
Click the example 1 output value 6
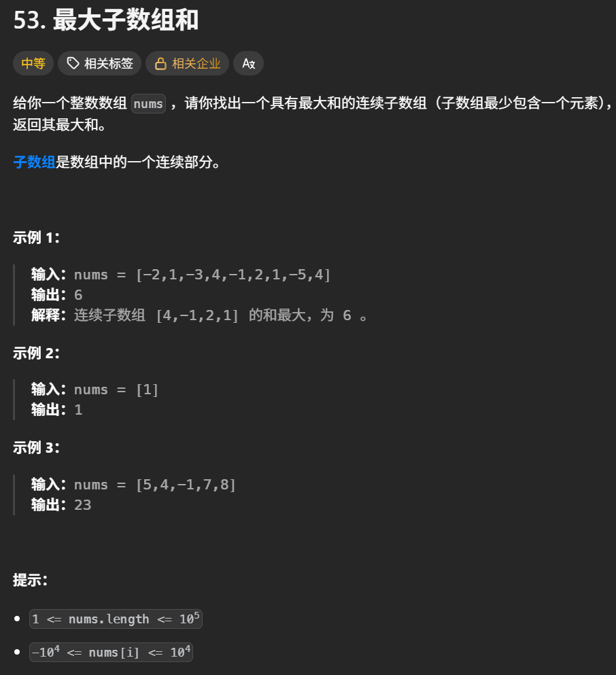pos(78,295)
